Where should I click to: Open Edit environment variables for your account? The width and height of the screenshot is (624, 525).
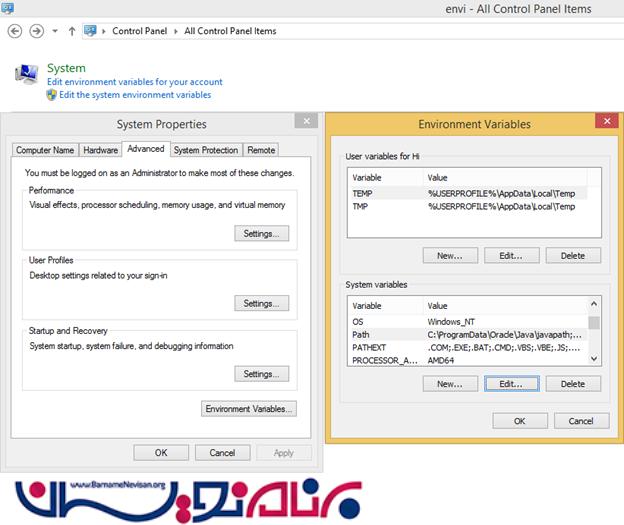coord(135,82)
